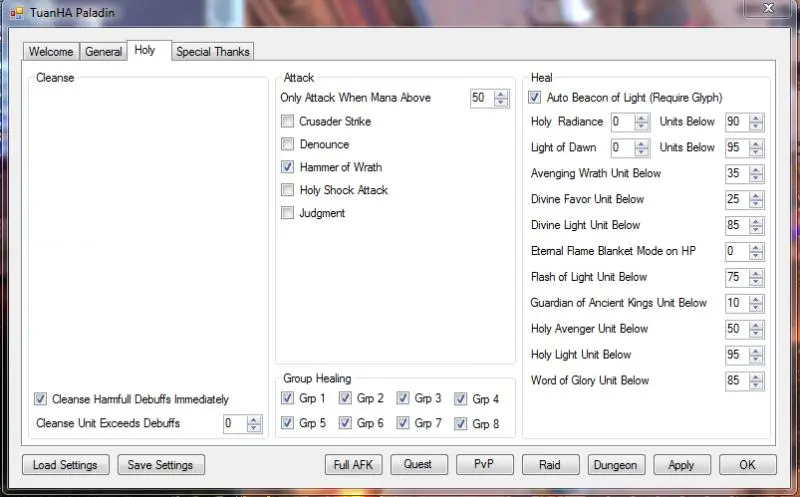This screenshot has height=497, width=800.
Task: Increase Only Attack When Mana Above value
Action: pyautogui.click(x=501, y=94)
